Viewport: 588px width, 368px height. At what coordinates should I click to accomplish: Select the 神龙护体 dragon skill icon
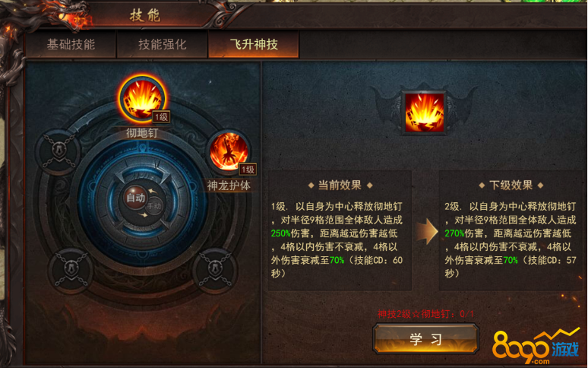[x=229, y=151]
